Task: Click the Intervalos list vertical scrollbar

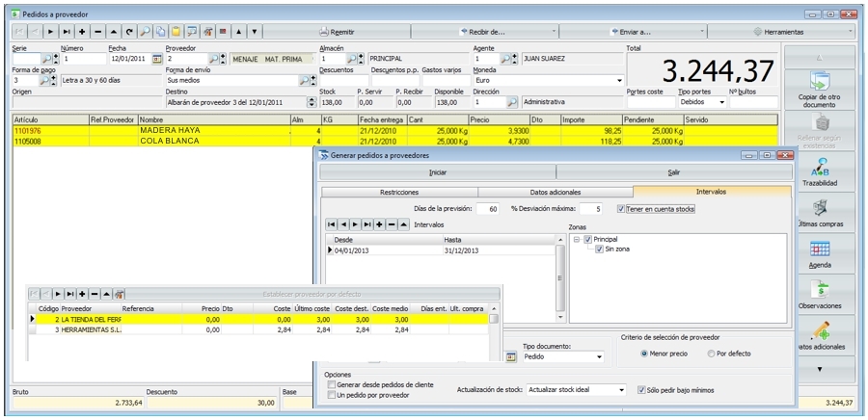Action: [560, 278]
